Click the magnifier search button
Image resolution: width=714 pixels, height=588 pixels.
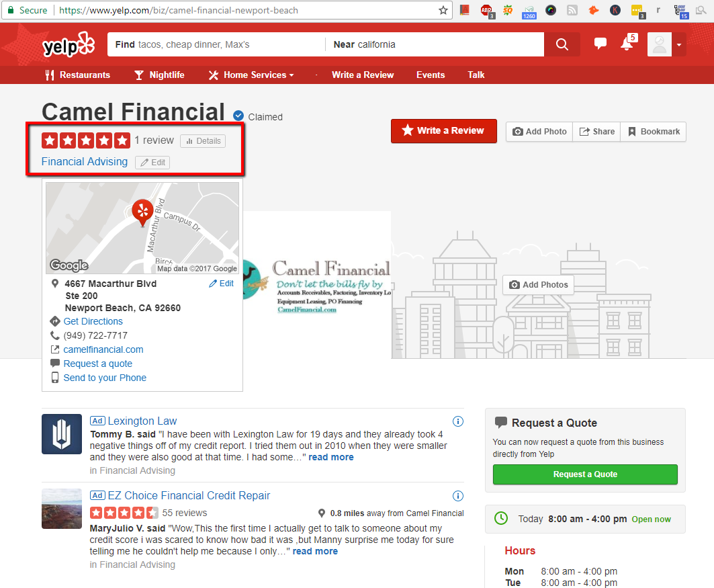click(562, 44)
